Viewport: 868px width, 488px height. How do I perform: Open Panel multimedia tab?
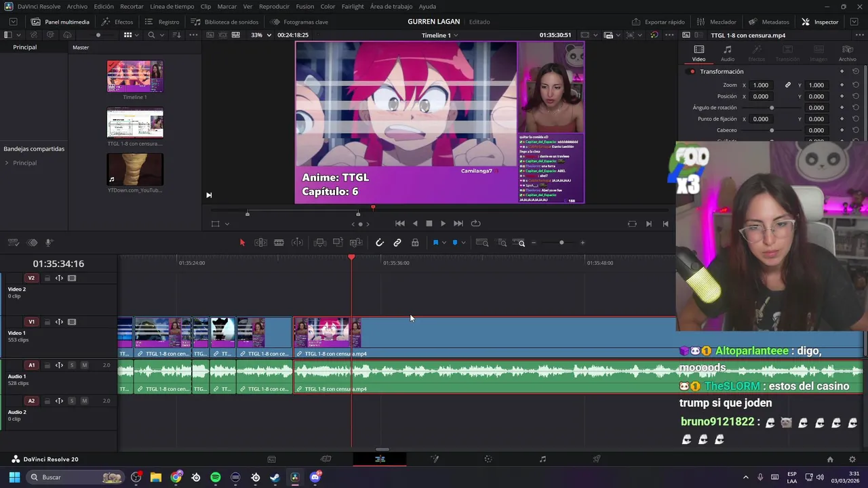[60, 22]
